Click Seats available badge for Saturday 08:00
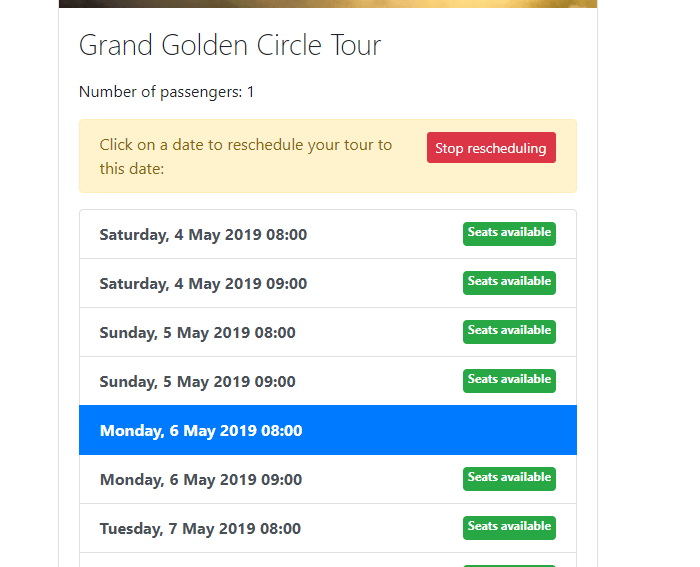Screen dimensions: 700x567 tap(509, 233)
